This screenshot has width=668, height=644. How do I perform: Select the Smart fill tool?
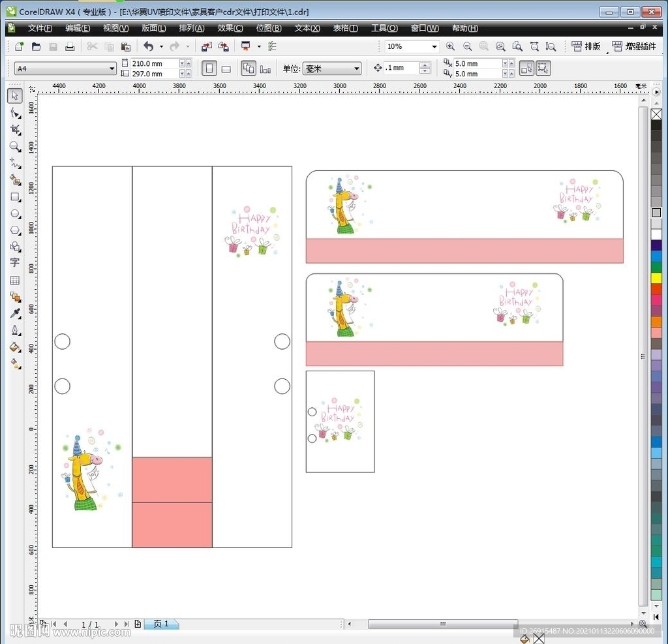(x=15, y=180)
